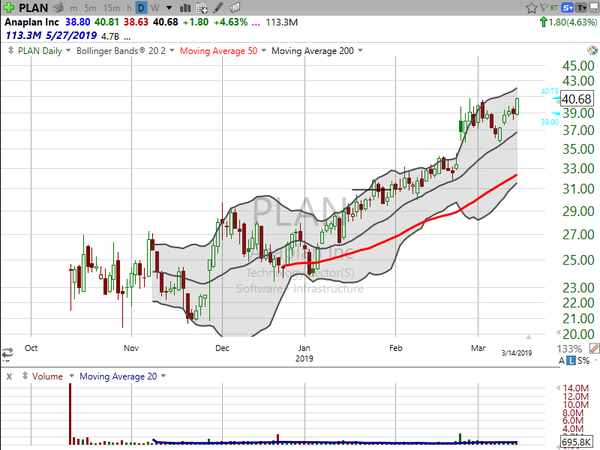Switch to the 15m timeframe
The width and height of the screenshot is (600, 450).
(x=111, y=8)
